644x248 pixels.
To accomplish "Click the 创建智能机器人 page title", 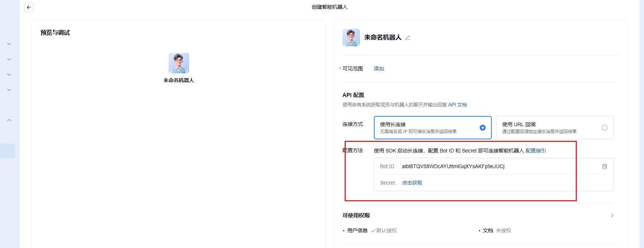I will point(330,7).
